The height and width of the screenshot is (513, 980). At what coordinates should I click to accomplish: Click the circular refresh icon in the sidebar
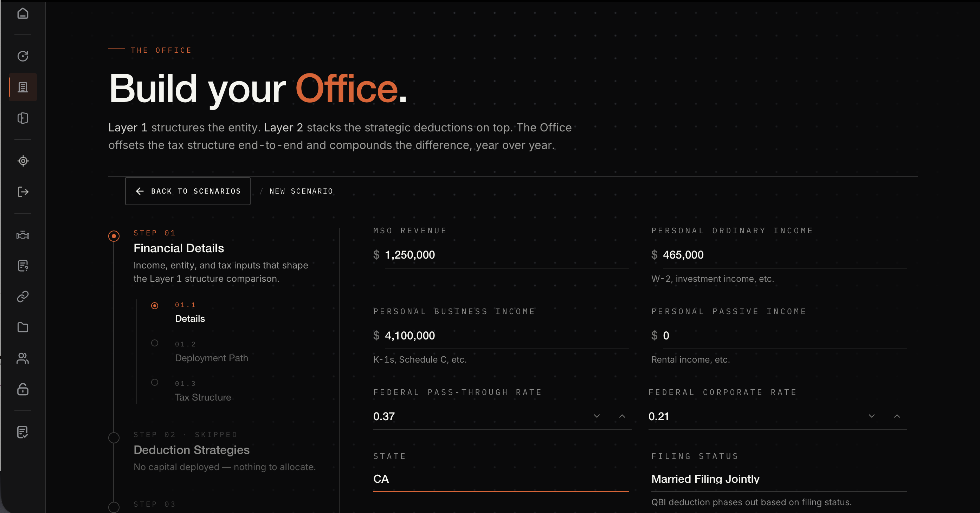23,56
